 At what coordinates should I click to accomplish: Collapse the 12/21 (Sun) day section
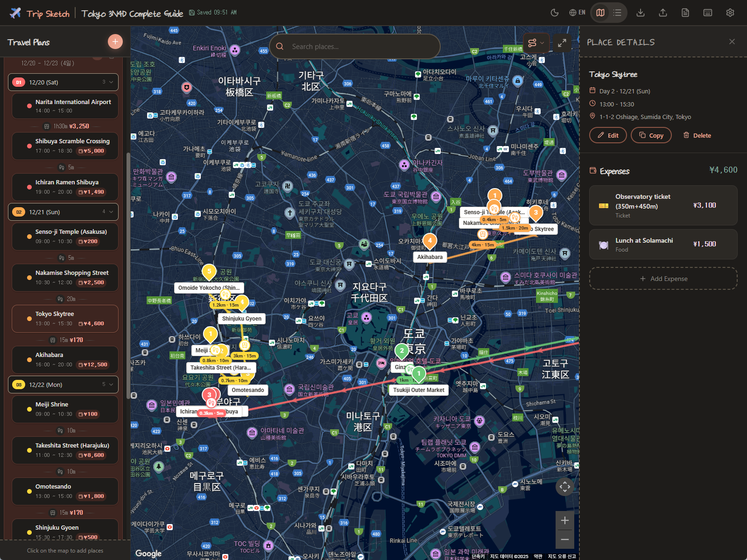click(111, 212)
